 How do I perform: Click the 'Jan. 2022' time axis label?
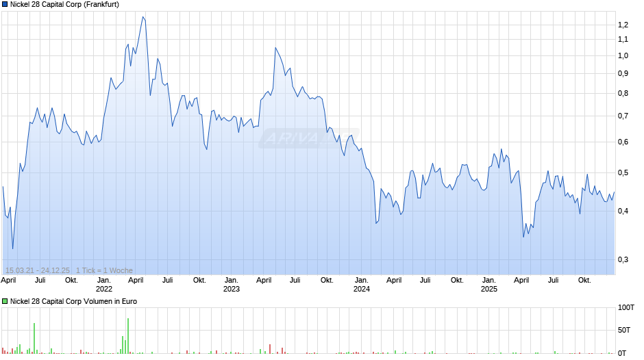pyautogui.click(x=104, y=285)
